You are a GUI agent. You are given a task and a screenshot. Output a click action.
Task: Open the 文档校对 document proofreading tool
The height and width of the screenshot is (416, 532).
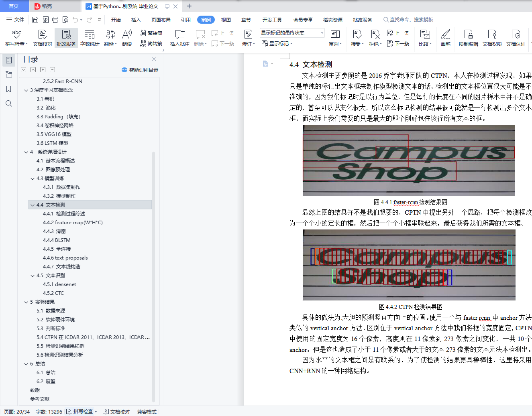pos(43,38)
